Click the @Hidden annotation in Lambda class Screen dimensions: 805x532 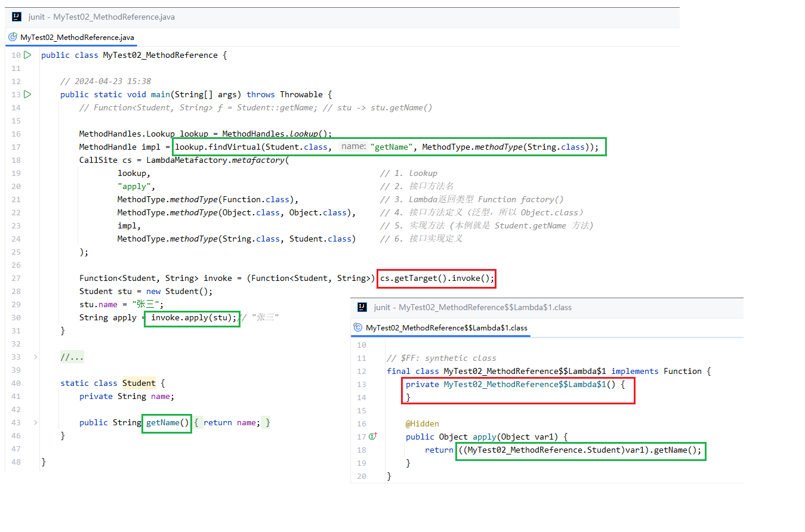(422, 423)
